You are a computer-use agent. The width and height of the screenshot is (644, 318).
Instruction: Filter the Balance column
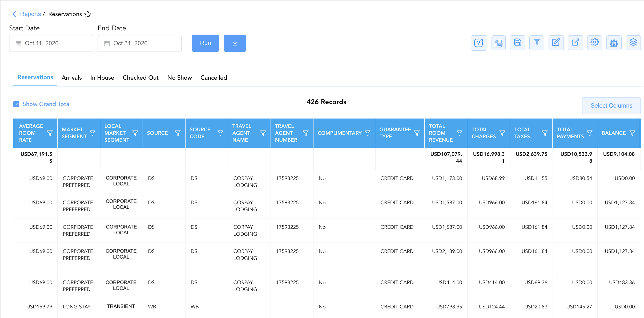tap(632, 133)
